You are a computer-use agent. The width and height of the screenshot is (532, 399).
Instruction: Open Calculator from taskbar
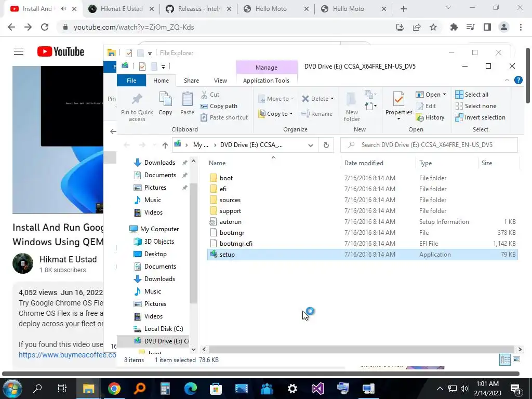point(165,389)
